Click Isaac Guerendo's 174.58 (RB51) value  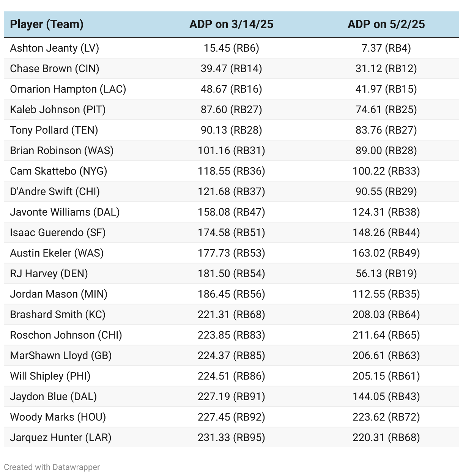[x=231, y=233]
